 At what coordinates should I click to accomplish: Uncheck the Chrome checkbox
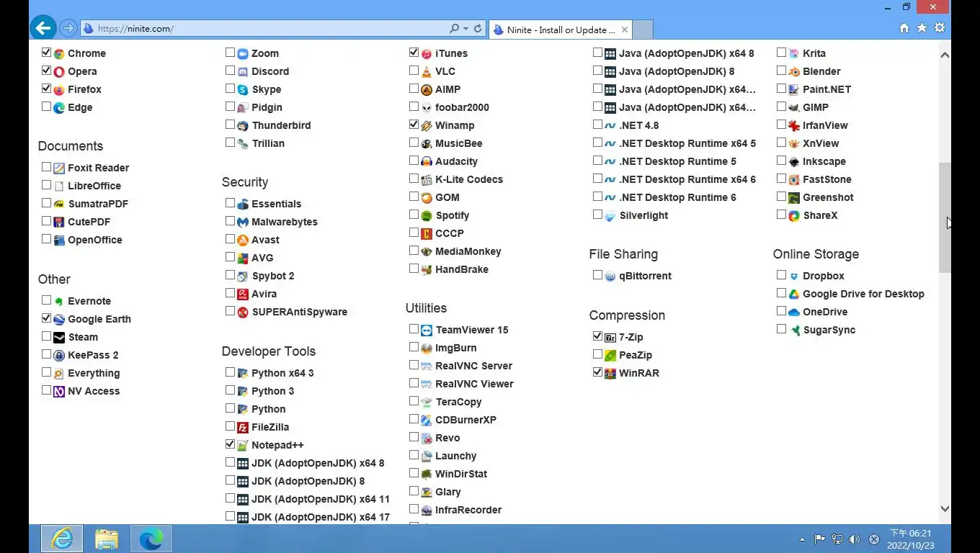pos(46,53)
